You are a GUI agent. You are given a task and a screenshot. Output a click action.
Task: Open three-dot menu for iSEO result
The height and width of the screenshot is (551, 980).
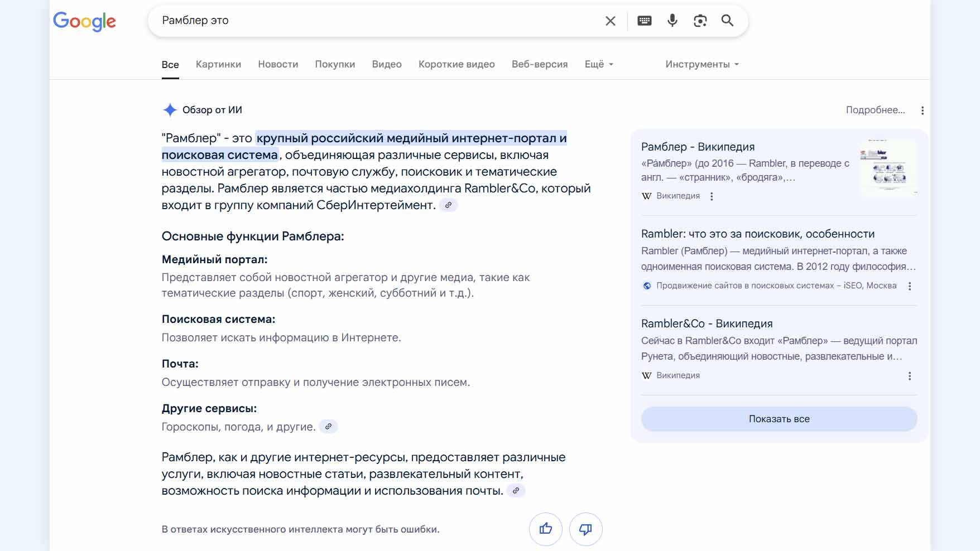pyautogui.click(x=910, y=286)
